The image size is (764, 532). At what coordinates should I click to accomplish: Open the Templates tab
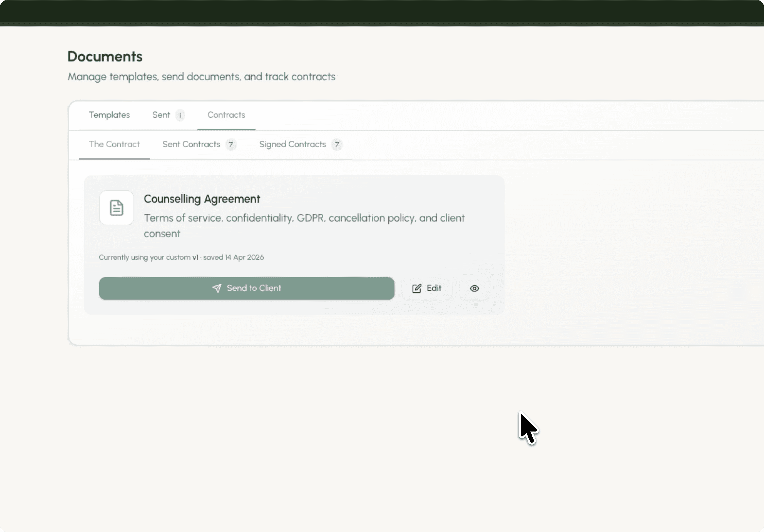pyautogui.click(x=109, y=115)
